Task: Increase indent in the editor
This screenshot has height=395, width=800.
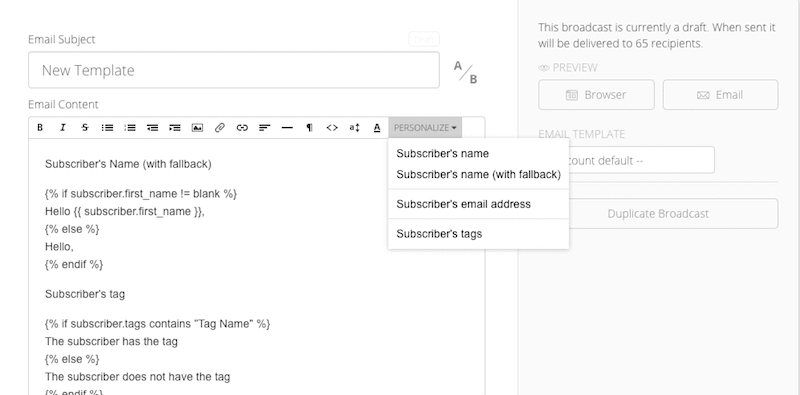Action: pos(174,128)
